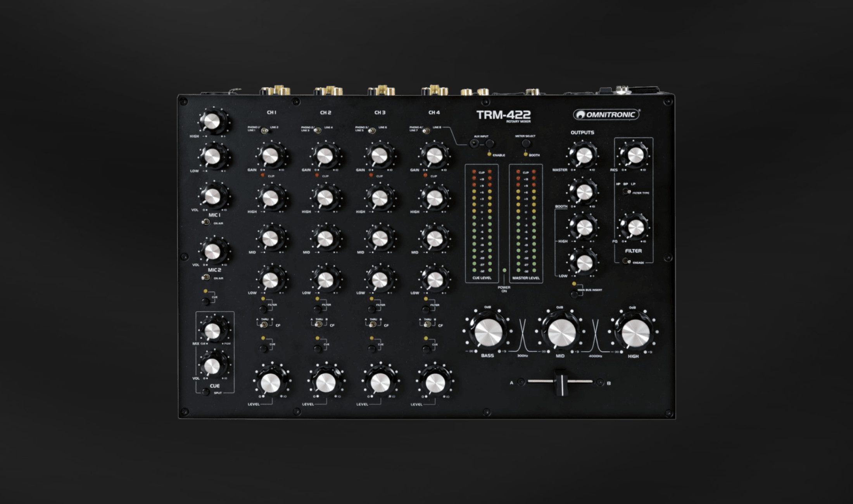Click the CUE MIX knob
853x504 pixels.
pos(212,330)
